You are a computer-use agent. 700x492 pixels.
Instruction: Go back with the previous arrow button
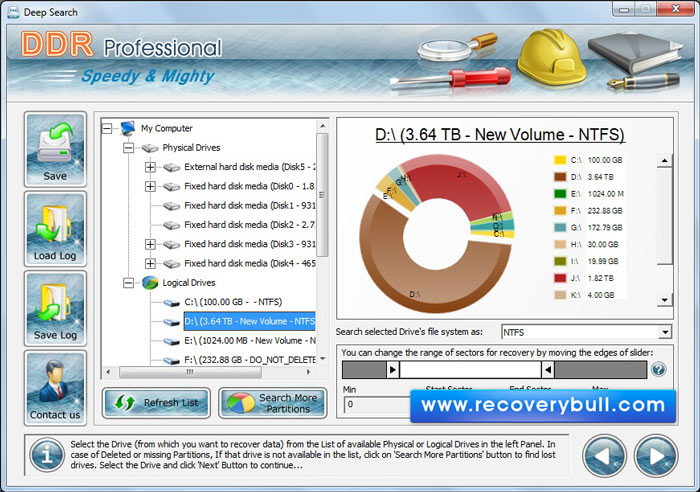pos(604,456)
